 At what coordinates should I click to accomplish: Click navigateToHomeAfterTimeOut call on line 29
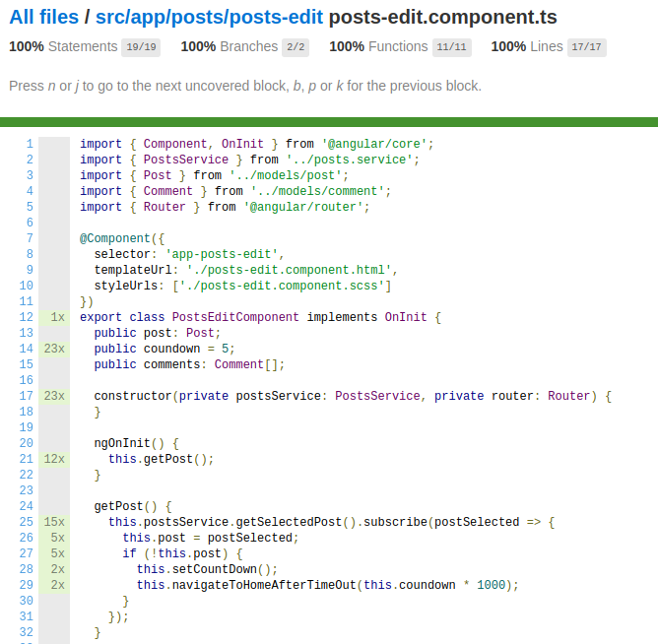327,585
